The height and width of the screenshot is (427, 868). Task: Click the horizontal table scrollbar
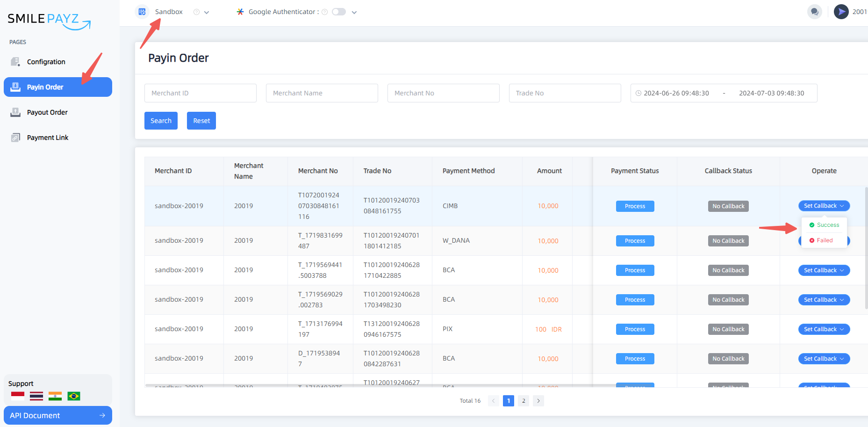pyautogui.click(x=380, y=385)
